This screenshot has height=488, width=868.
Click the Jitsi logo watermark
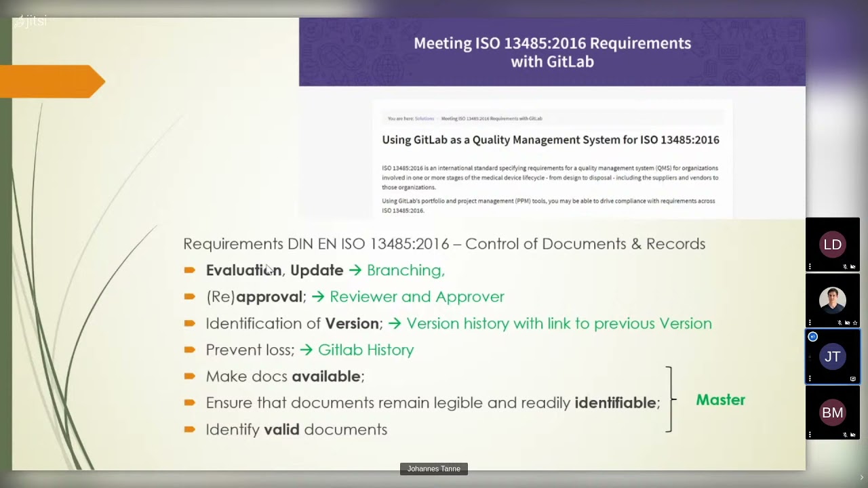pyautogui.click(x=31, y=21)
